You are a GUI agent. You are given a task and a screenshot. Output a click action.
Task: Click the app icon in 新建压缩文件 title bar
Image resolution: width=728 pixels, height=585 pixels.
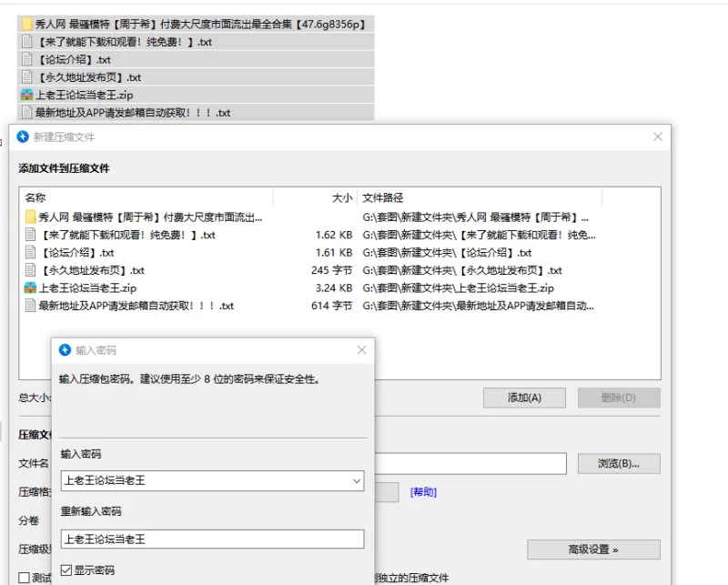click(24, 137)
